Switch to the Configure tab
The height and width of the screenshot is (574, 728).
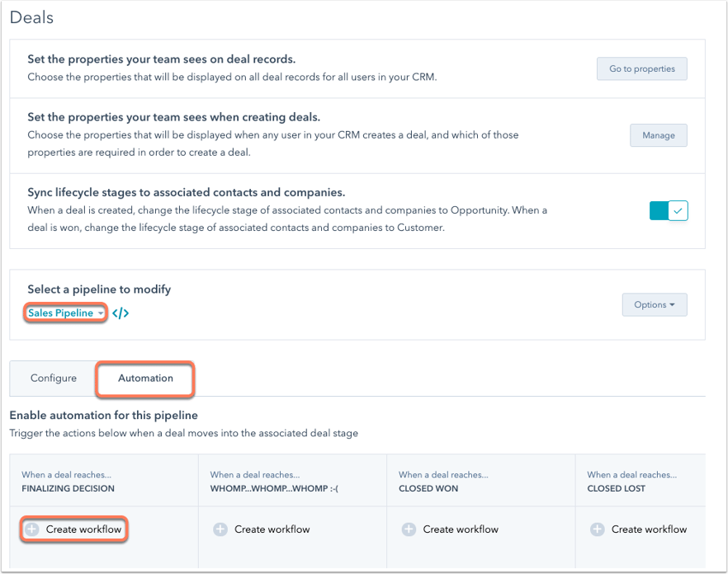pos(52,378)
